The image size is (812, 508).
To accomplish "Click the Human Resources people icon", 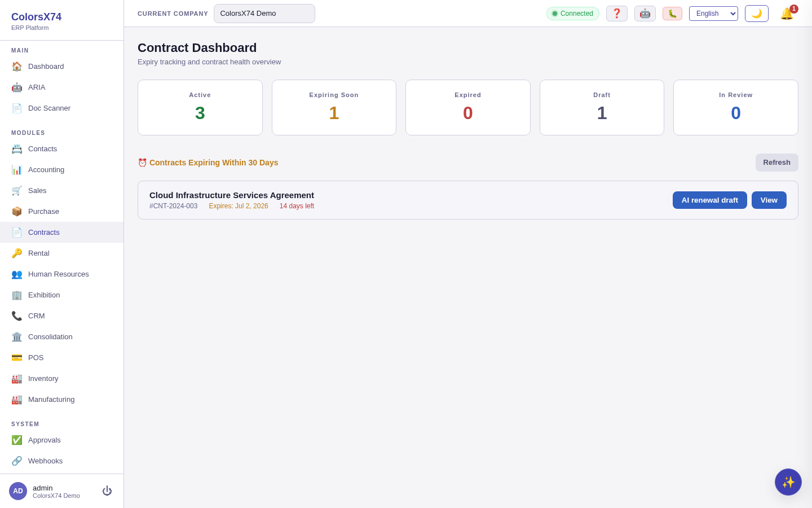I will (17, 274).
